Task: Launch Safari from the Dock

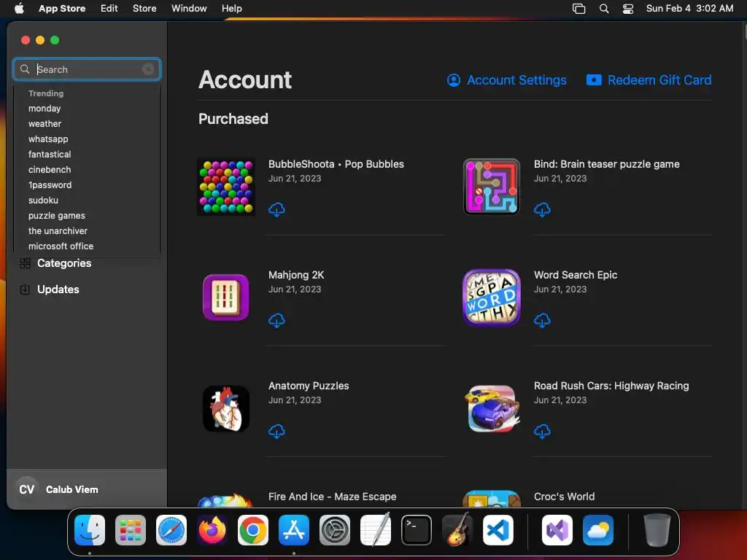Action: [x=171, y=530]
